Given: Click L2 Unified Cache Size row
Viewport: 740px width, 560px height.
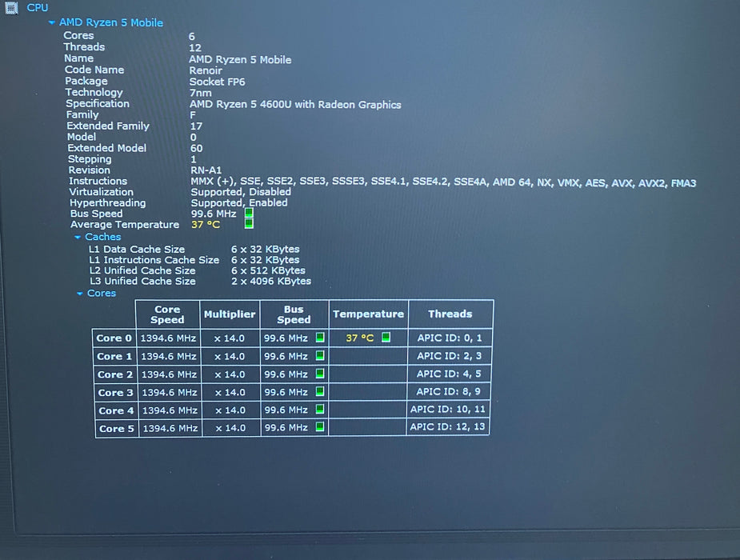Looking at the screenshot, I should tap(198, 271).
